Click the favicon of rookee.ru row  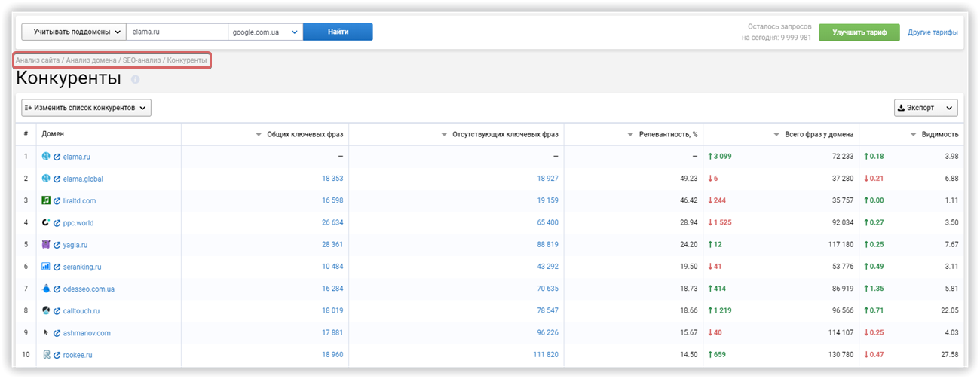(46, 354)
